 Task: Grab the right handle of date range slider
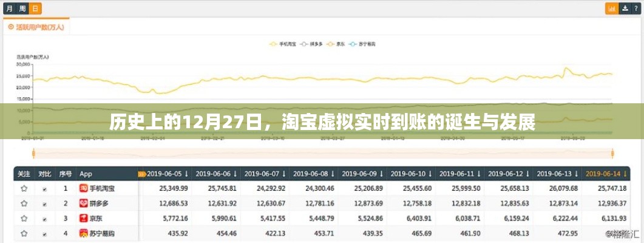click(x=612, y=154)
